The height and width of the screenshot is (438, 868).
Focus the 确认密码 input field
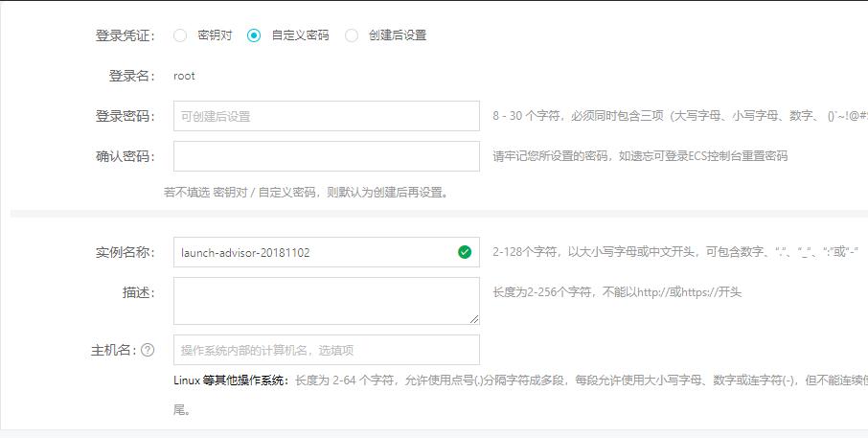[x=326, y=156]
